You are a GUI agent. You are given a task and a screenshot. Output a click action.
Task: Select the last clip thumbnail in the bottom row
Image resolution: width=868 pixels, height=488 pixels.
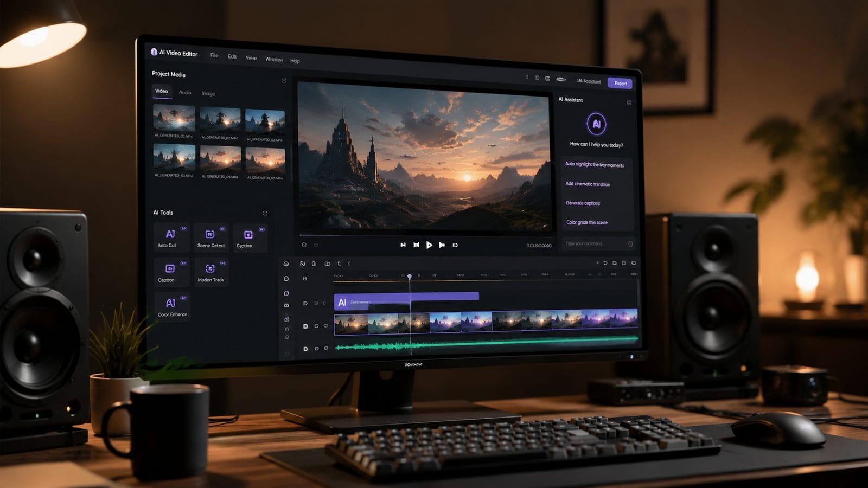point(265,161)
